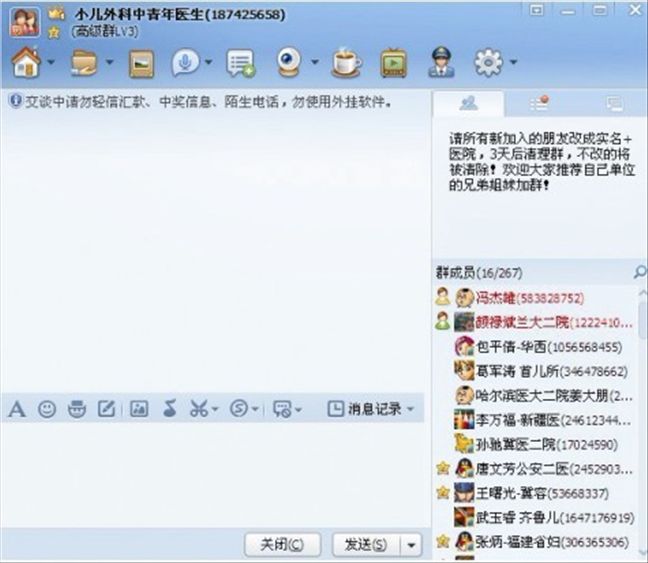648x563 pixels.
Task: Search group members with magnifier icon
Action: point(640,272)
